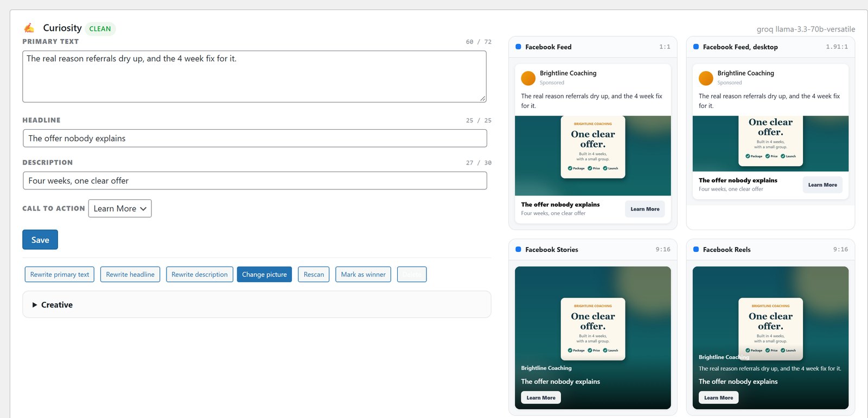Click Learn More in Facebook Feed desktop preview
The image size is (868, 418).
pyautogui.click(x=822, y=185)
